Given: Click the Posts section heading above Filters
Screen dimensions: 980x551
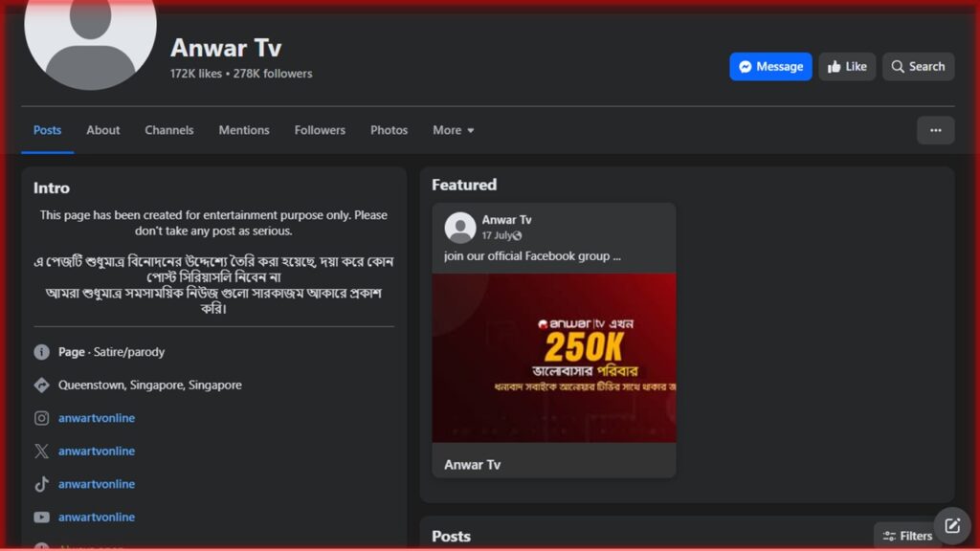Looking at the screenshot, I should [452, 537].
